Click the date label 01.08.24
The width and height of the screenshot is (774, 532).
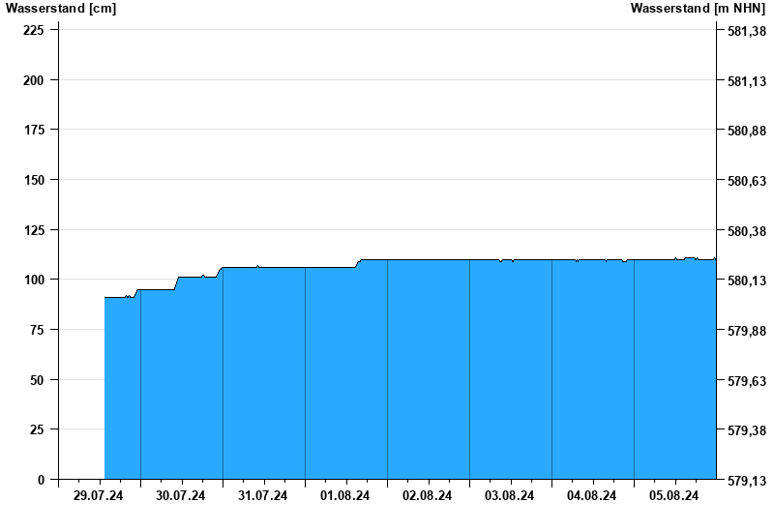pyautogui.click(x=345, y=496)
